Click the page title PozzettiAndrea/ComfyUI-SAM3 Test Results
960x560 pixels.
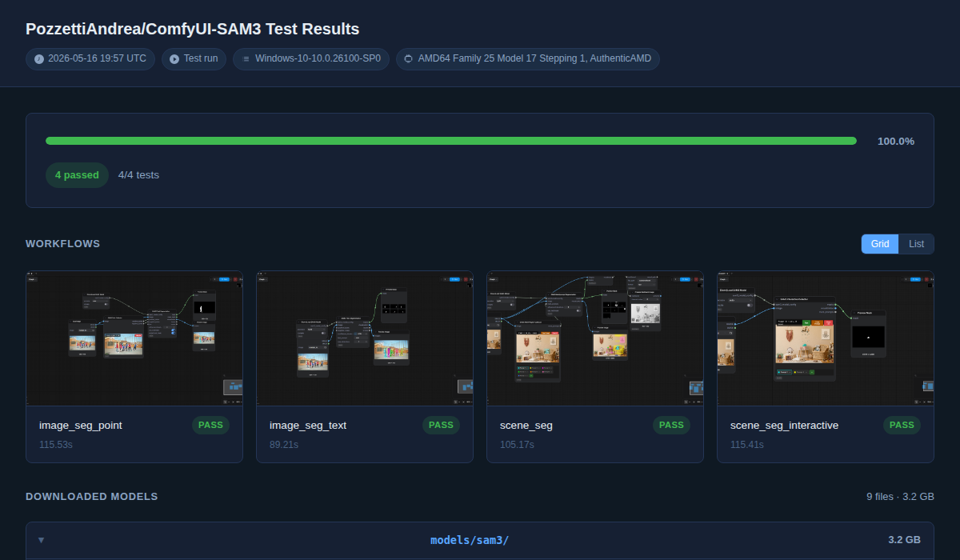point(193,29)
